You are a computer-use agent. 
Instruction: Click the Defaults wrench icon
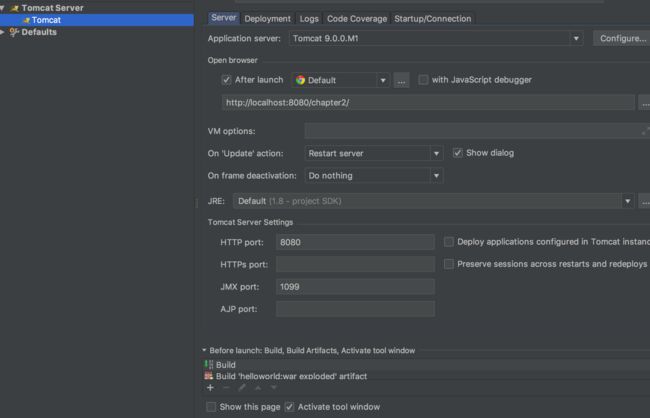point(15,32)
